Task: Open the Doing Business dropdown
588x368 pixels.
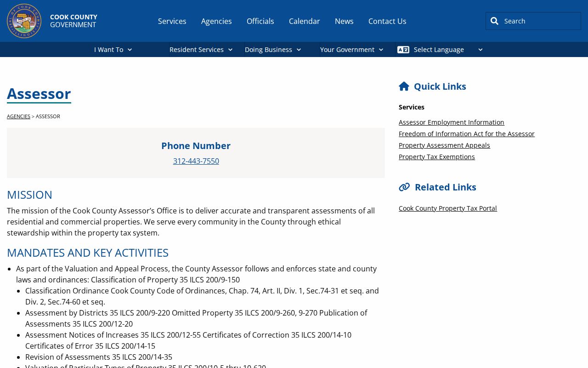Action: 273,50
